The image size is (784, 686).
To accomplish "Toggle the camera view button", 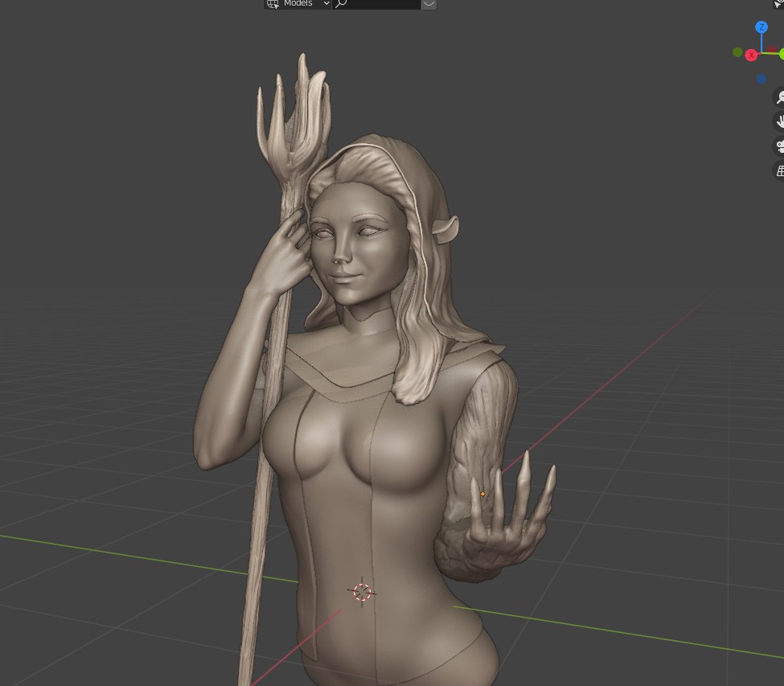I will click(x=779, y=146).
